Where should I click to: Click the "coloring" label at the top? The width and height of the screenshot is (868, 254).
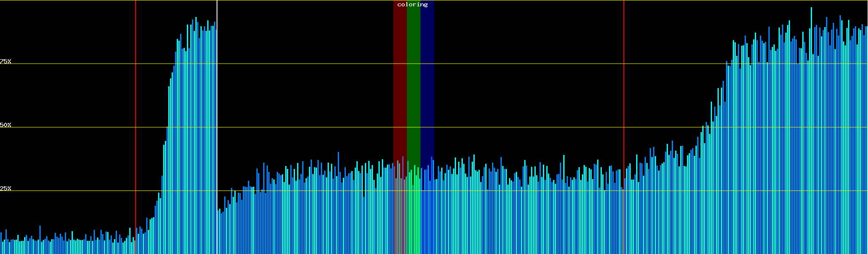pyautogui.click(x=412, y=5)
